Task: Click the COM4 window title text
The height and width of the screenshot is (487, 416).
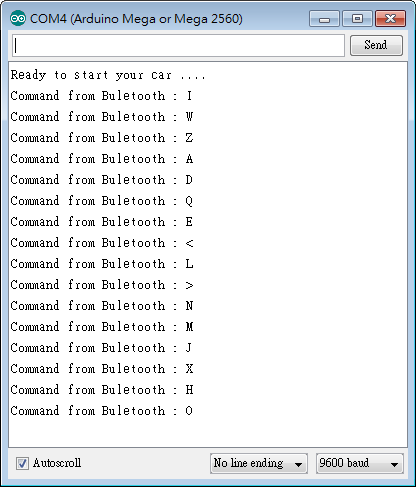Action: [x=136, y=19]
